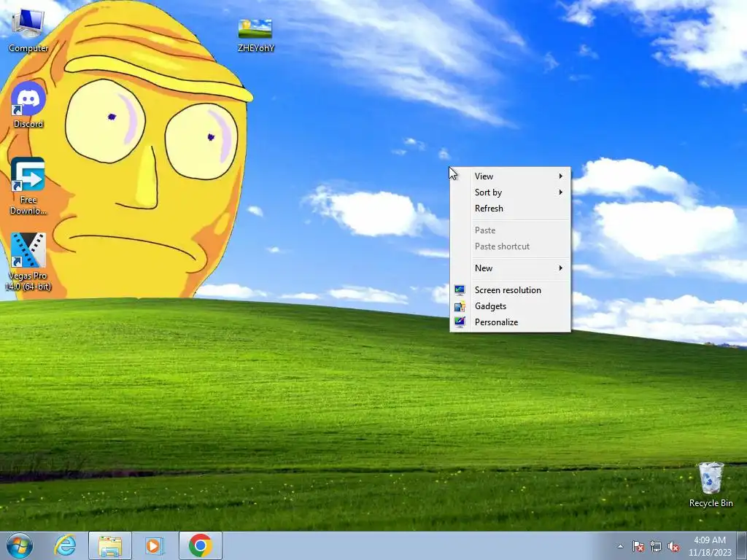The width and height of the screenshot is (747, 560).
Task: Open the View submenu
Action: (x=510, y=176)
